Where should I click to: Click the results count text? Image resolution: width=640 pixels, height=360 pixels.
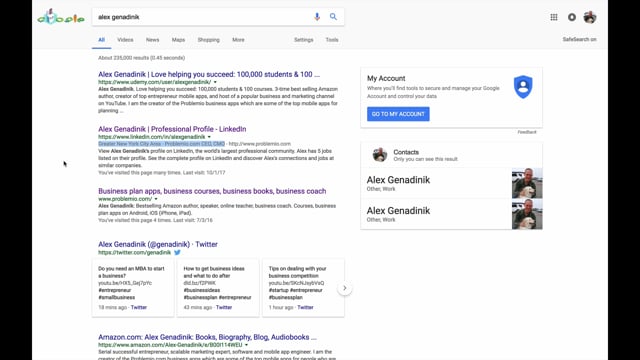141,58
